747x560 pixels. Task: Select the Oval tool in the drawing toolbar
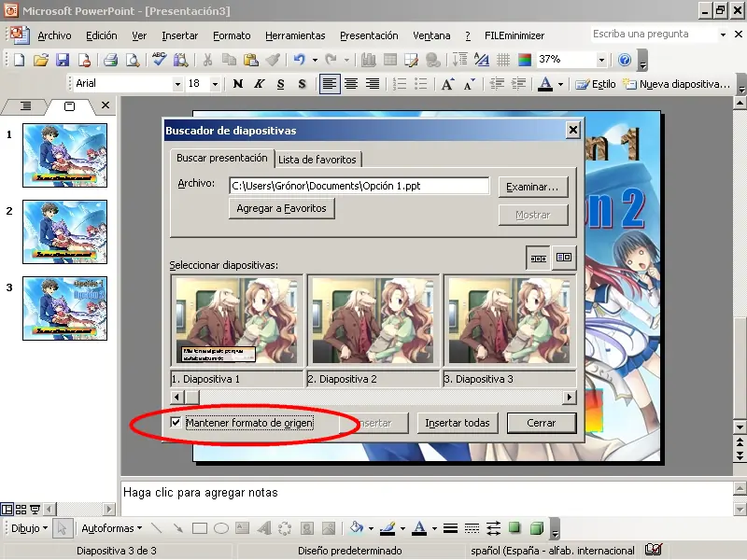coord(221,528)
